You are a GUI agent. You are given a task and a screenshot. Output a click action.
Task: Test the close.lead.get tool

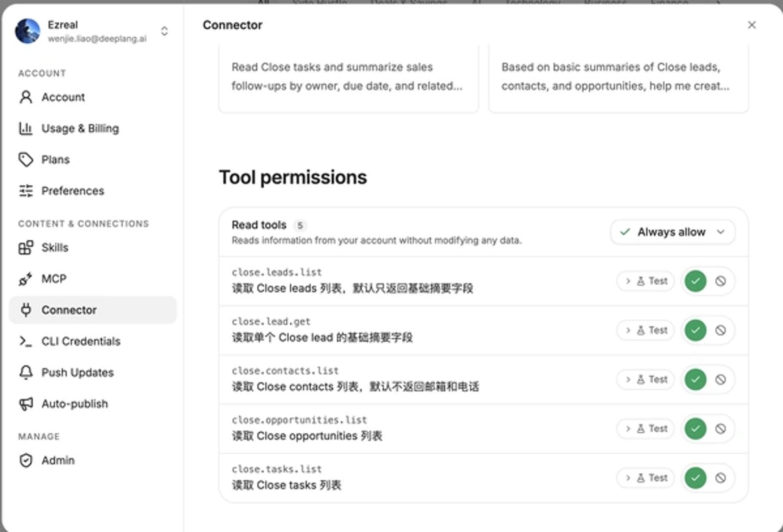(646, 330)
